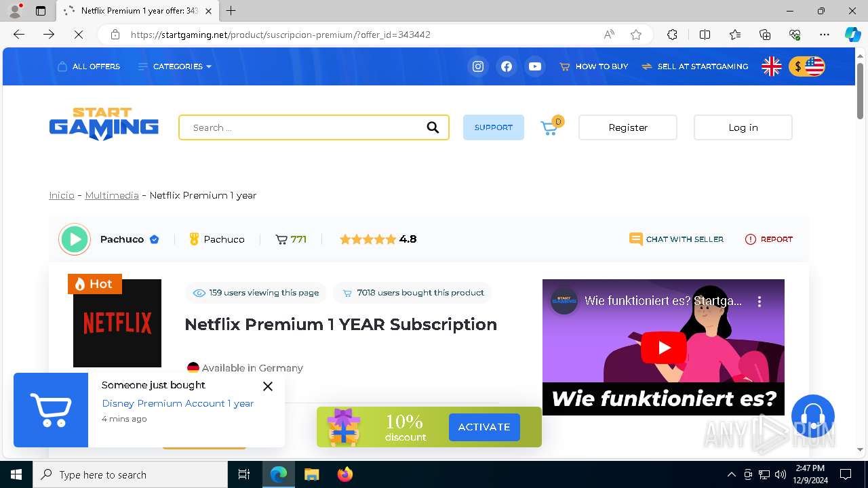Screen dimensions: 868x488
Task: Open the Copilot sidebar icon
Action: pyautogui.click(x=852, y=35)
